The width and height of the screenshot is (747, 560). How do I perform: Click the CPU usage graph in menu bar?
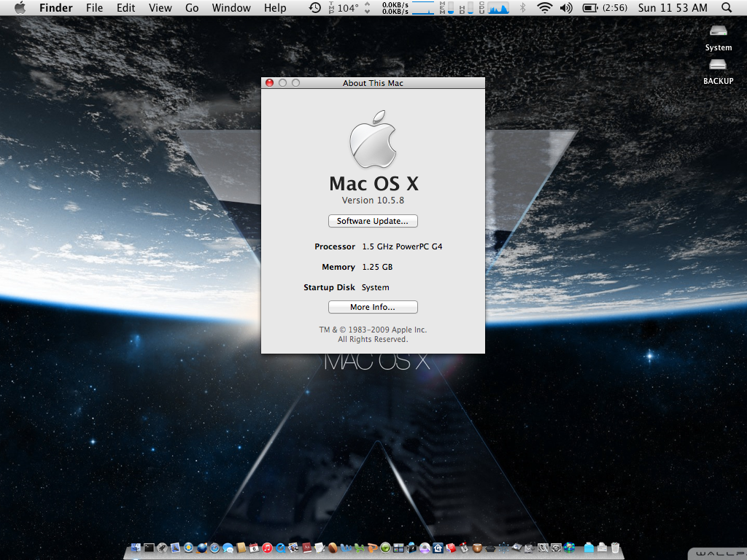click(494, 7)
